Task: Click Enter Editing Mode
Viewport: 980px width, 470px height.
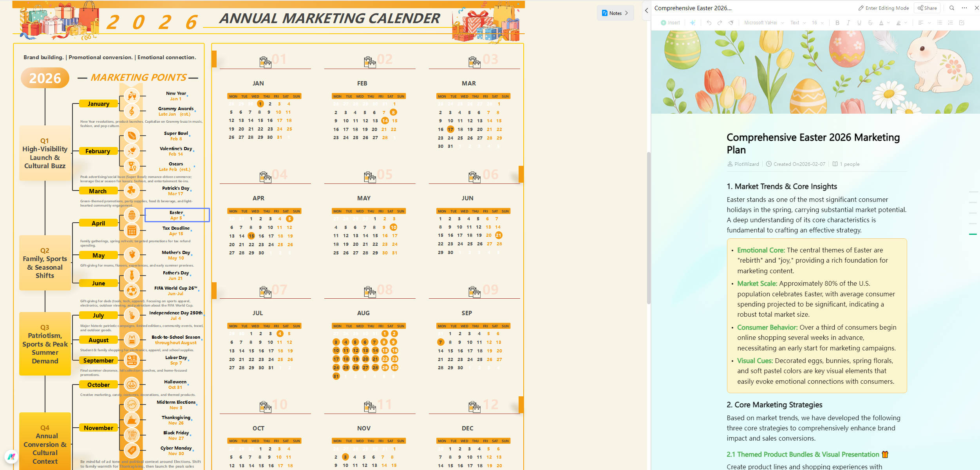Action: [x=884, y=7]
